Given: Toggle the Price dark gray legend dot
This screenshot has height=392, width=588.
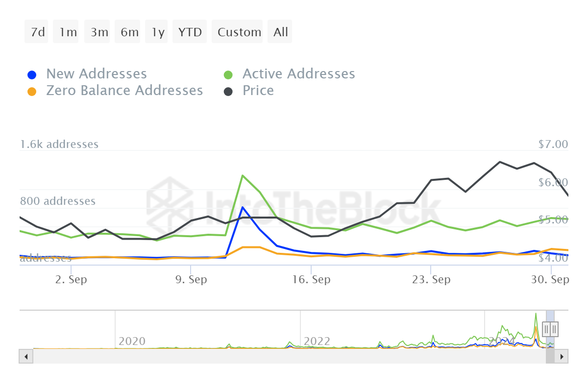Looking at the screenshot, I should [228, 92].
